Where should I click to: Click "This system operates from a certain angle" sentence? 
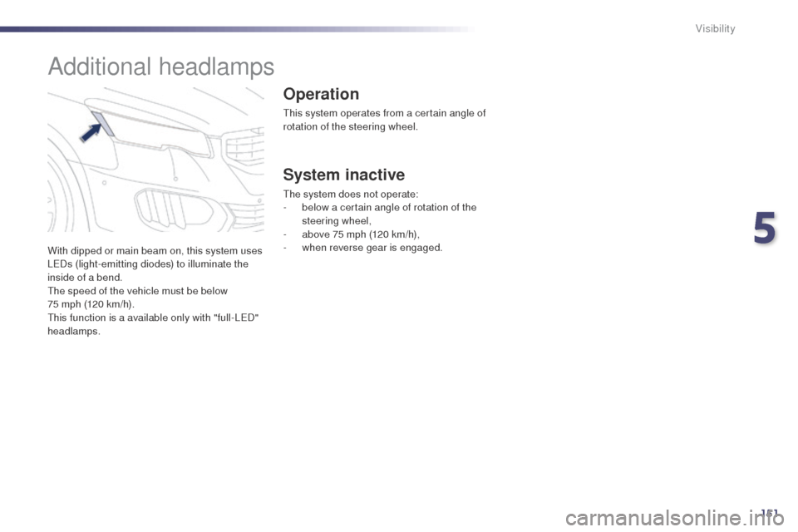coord(384,120)
